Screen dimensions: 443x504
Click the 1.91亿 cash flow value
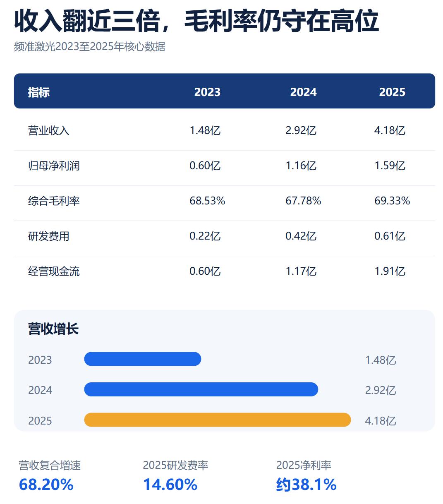click(390, 271)
